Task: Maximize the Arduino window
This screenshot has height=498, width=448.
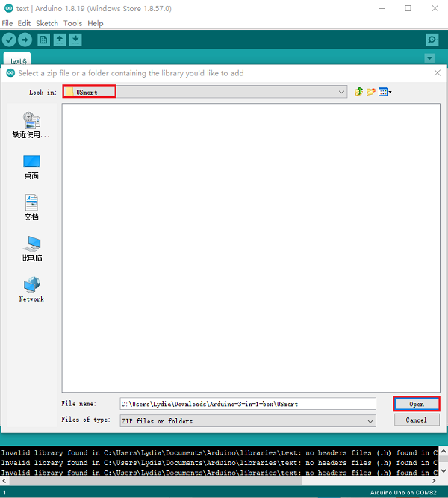Action: click(x=408, y=8)
